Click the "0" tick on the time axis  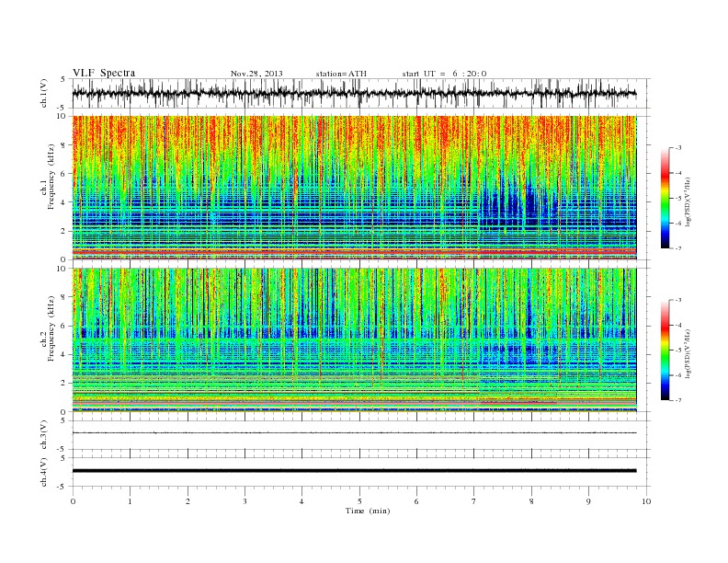point(73,501)
